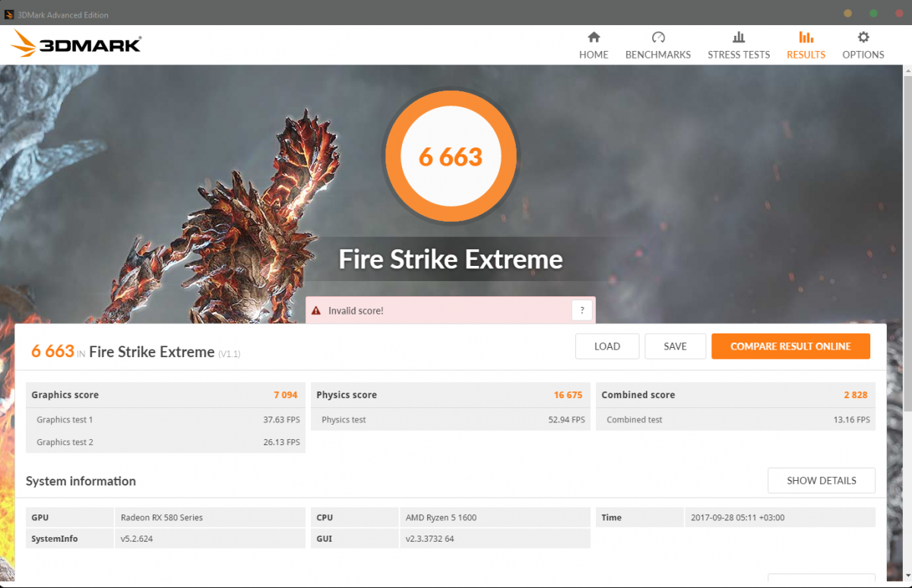Viewport: 912px width, 588px height.
Task: Click the SHOW DETAILS button
Action: point(822,481)
